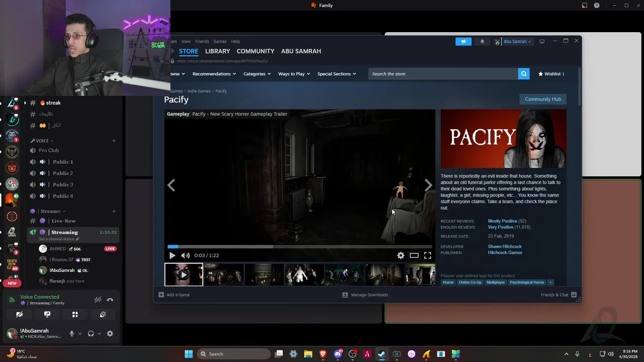This screenshot has width=644, height=362.
Task: Expand Special Sections dropdown
Action: 337,74
